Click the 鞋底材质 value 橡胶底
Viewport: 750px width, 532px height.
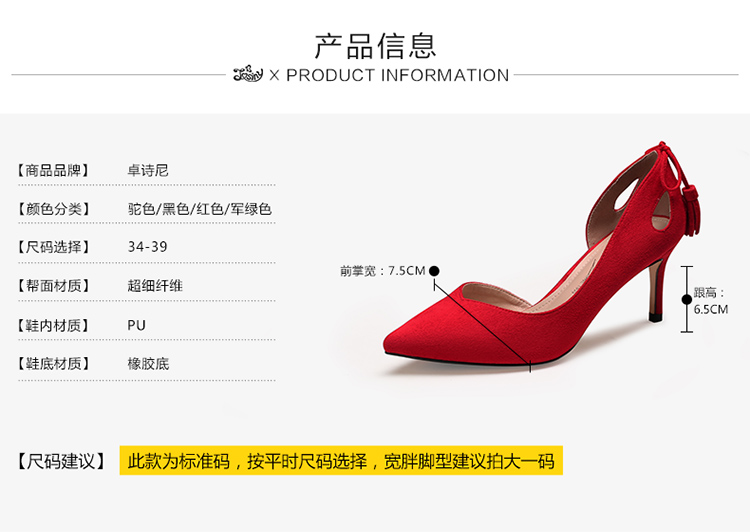(148, 364)
